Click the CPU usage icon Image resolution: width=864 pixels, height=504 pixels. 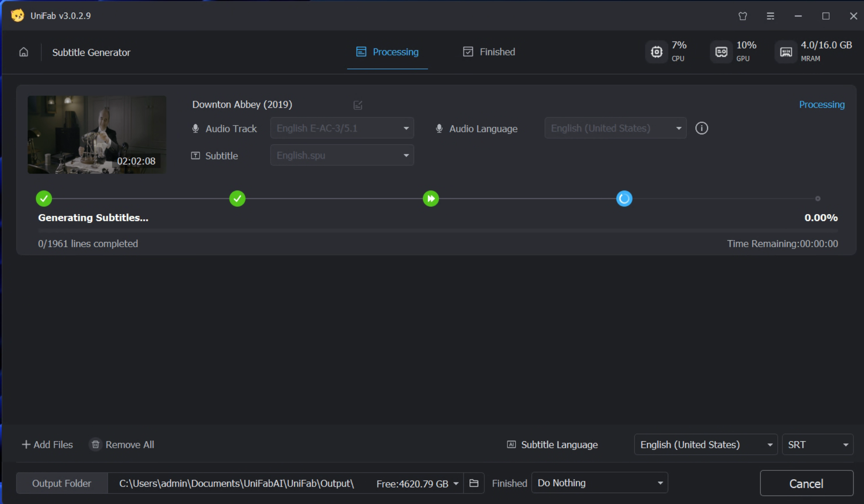tap(657, 52)
